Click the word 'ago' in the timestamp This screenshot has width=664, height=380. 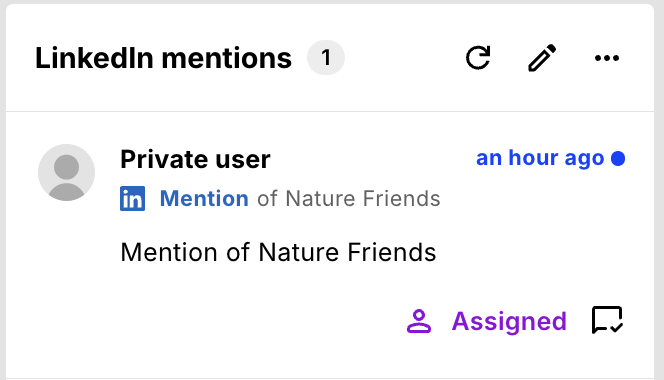[584, 159]
